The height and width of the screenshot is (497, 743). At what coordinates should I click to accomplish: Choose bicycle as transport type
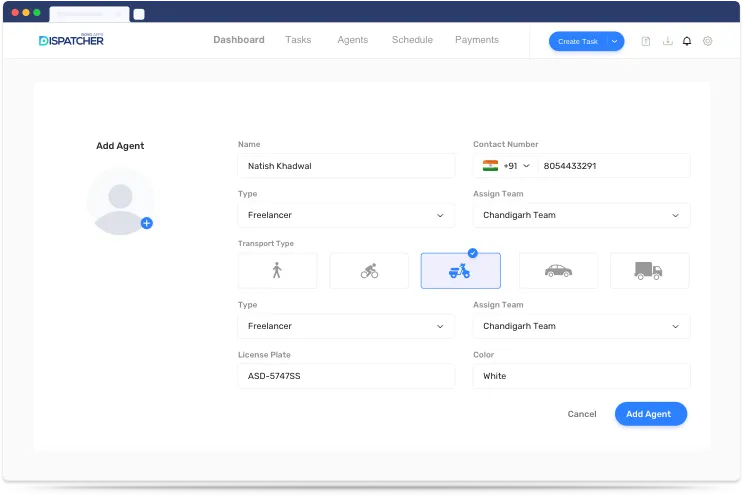click(x=369, y=271)
